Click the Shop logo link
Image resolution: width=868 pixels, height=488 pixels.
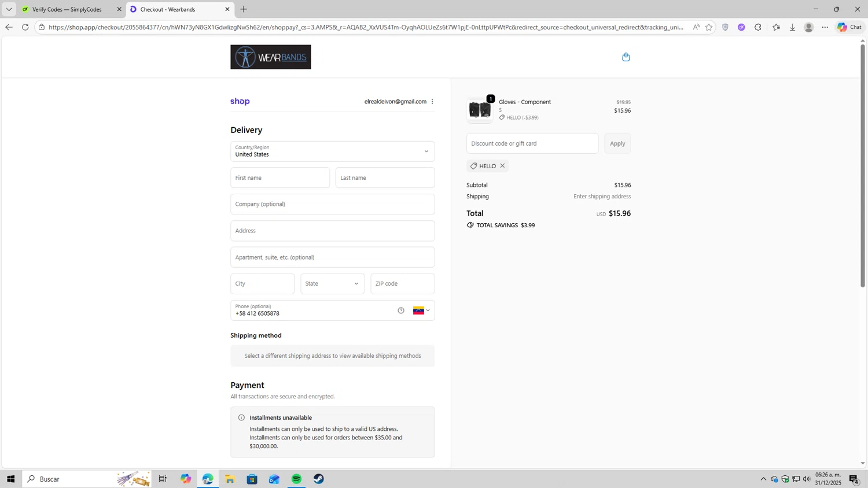[x=240, y=101]
